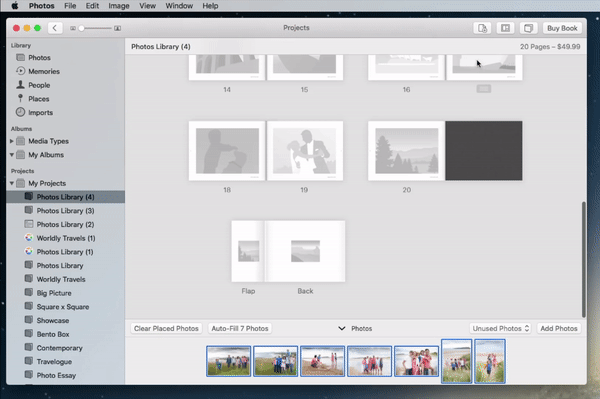Select the first unused photo in the tray
The height and width of the screenshot is (399, 600).
(228, 361)
